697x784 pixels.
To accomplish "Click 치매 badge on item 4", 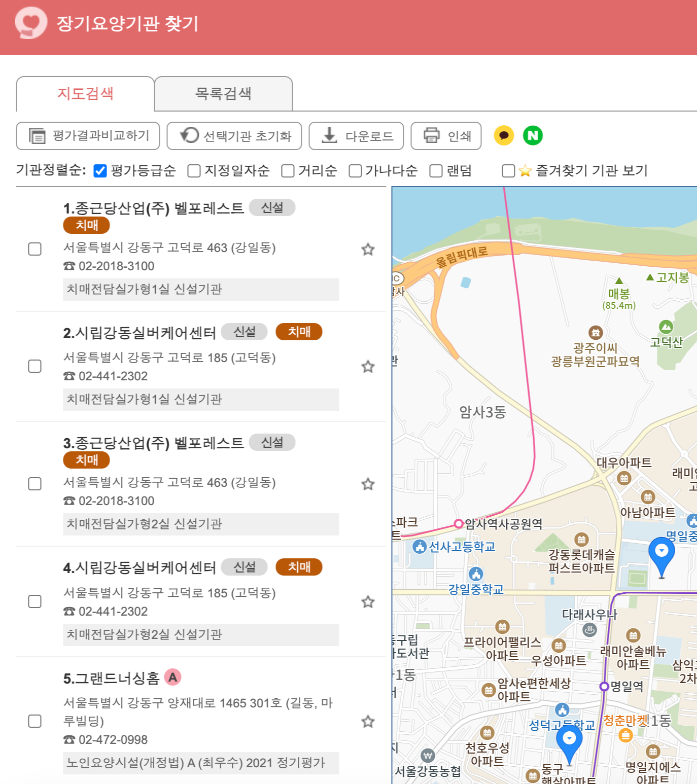I will [x=299, y=567].
